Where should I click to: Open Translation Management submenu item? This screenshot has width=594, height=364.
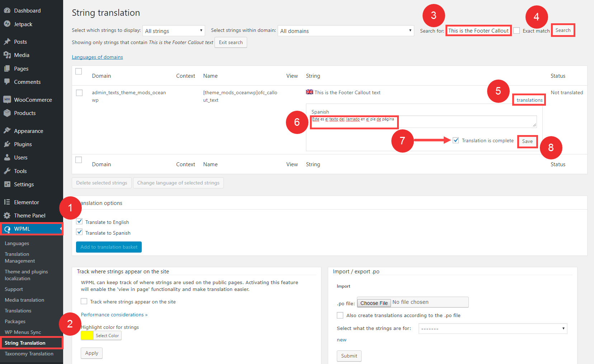[20, 258]
